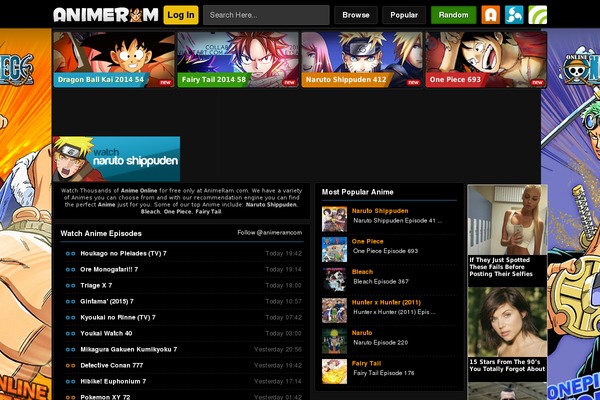
Task: Click Fairy Tail Episode 176 thumbnail
Action: pyautogui.click(x=334, y=371)
